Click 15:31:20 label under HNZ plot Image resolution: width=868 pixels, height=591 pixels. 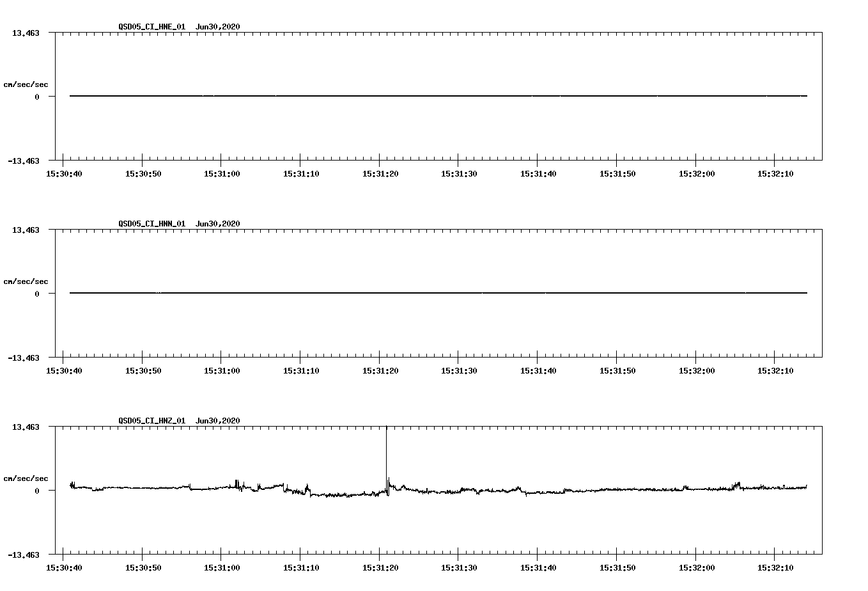(x=380, y=568)
